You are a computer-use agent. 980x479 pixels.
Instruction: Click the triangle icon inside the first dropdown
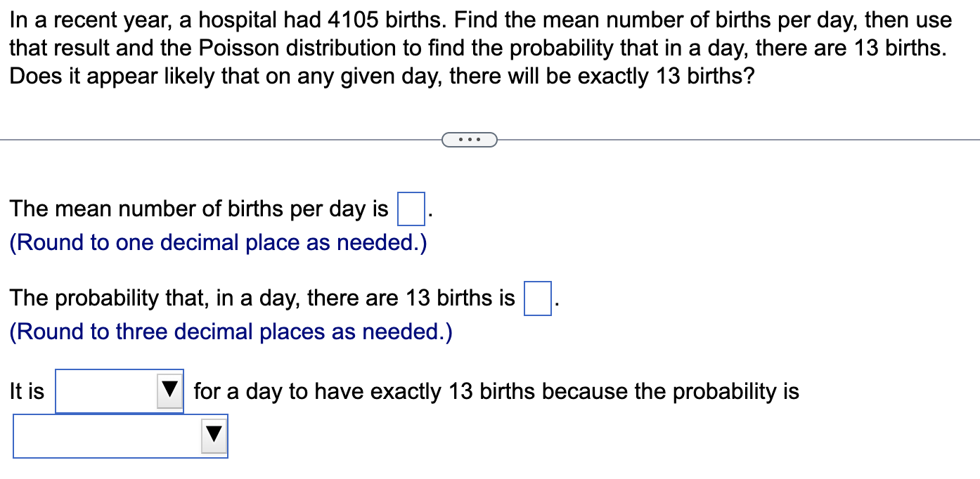[169, 391]
